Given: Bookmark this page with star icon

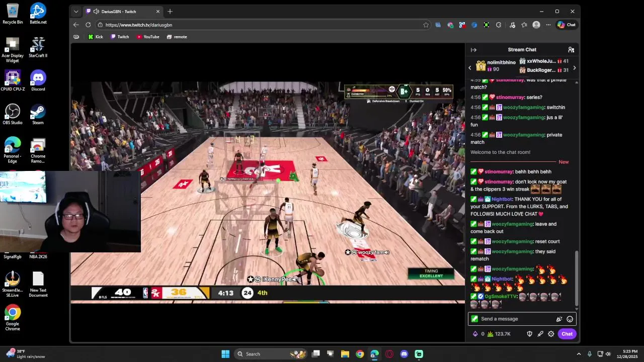Looking at the screenshot, I should (426, 25).
